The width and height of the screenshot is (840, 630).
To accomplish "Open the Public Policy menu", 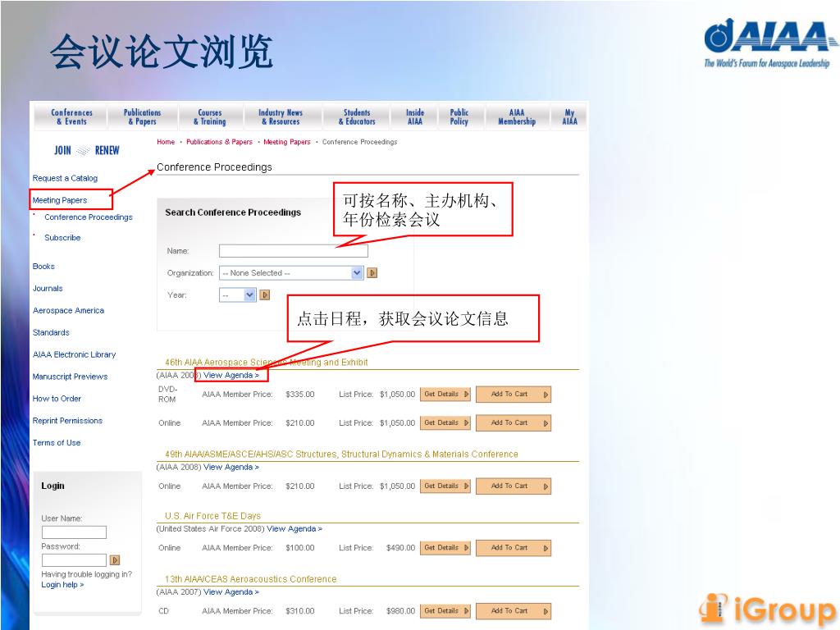I will [x=459, y=116].
